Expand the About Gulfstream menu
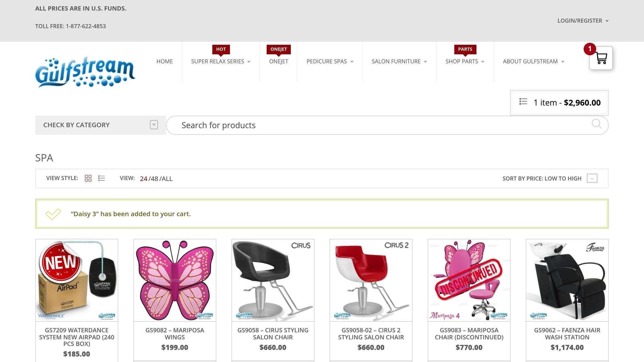 (x=534, y=62)
